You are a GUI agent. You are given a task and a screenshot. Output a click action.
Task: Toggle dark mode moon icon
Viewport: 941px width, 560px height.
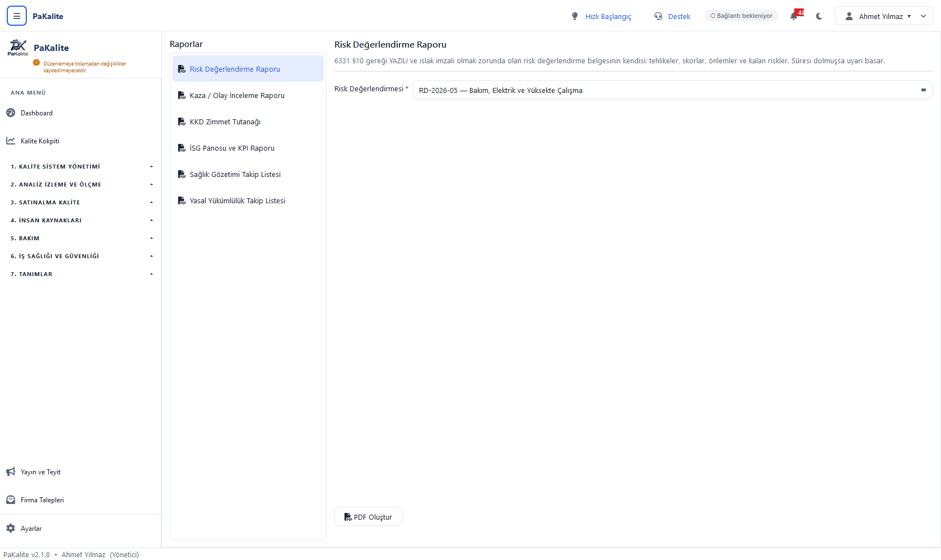819,16
